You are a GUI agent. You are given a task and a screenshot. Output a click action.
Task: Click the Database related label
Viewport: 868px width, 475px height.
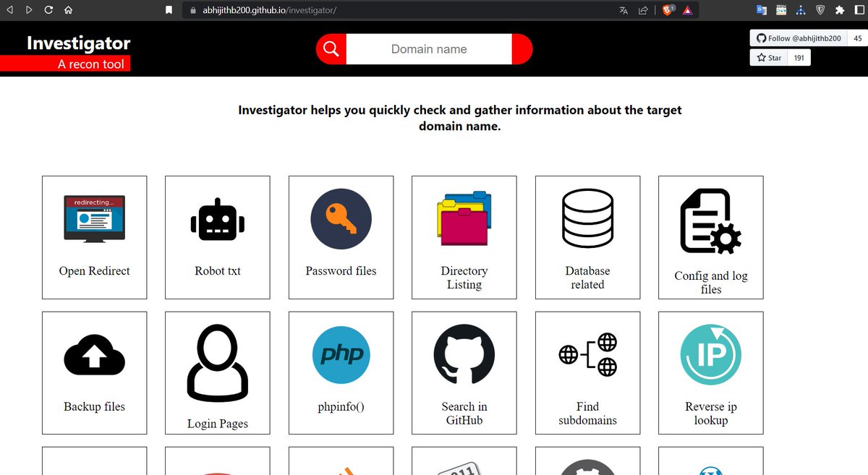pos(587,278)
